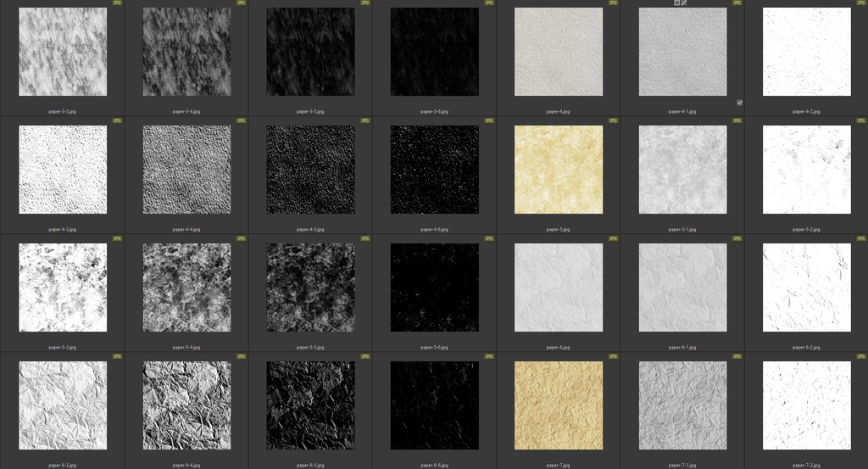Image resolution: width=868 pixels, height=469 pixels.
Task: Click the JPG format badge of paper-4-2.jpg
Action: pyautogui.click(x=861, y=3)
